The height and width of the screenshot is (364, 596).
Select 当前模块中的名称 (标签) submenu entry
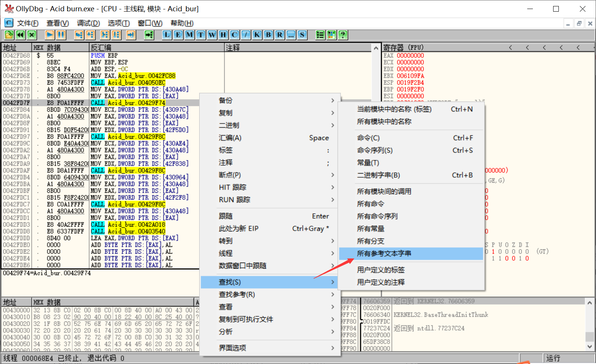411,109
